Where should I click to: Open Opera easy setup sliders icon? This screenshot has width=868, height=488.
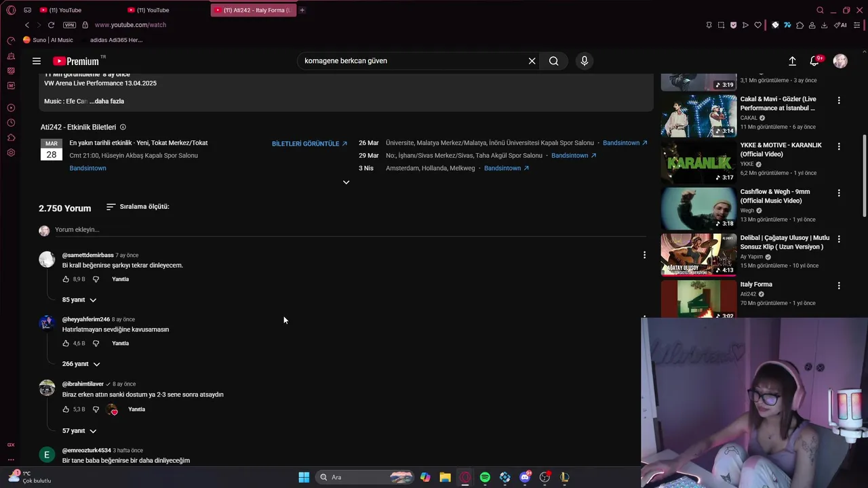pyautogui.click(x=857, y=25)
